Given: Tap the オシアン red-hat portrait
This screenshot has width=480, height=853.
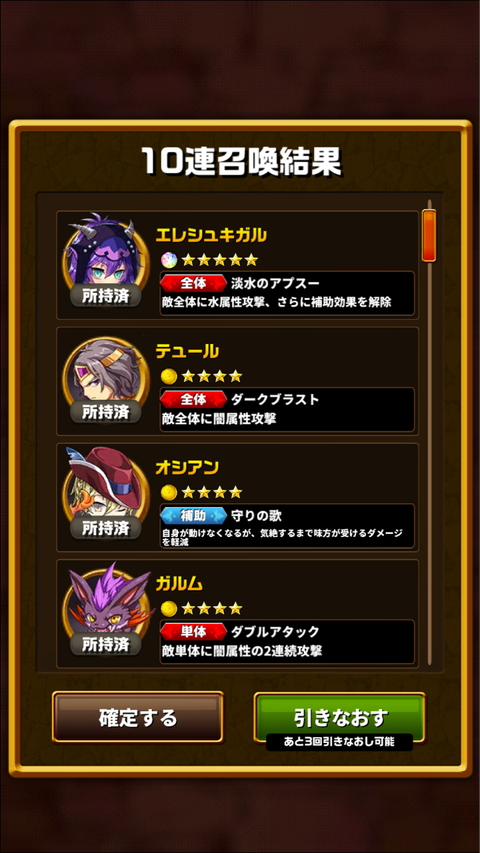Looking at the screenshot, I should (105, 489).
